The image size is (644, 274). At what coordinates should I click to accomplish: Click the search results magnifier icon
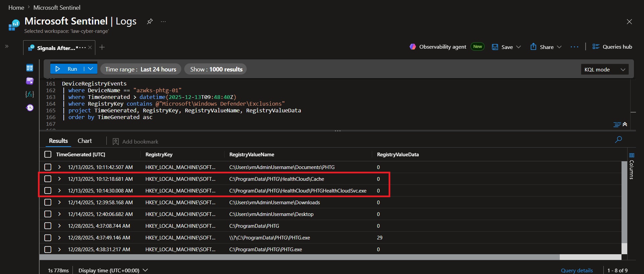coord(618,140)
